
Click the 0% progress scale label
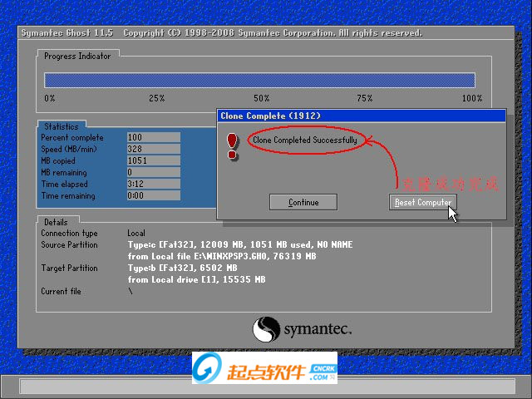click(50, 98)
